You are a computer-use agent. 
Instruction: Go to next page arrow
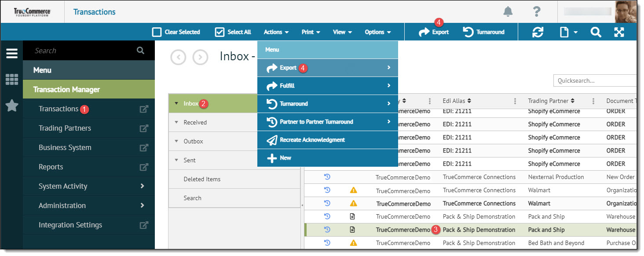pyautogui.click(x=200, y=57)
